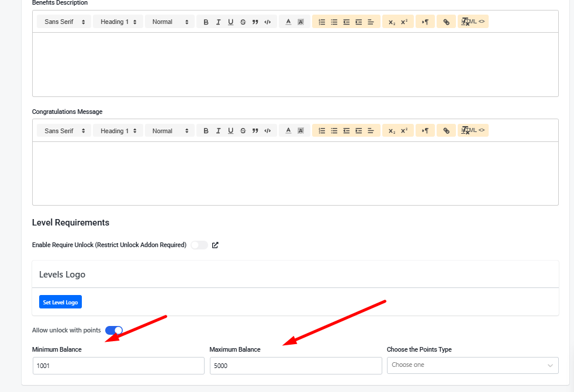
Task: Toggle bold in Benefits Description editor
Action: [206, 22]
